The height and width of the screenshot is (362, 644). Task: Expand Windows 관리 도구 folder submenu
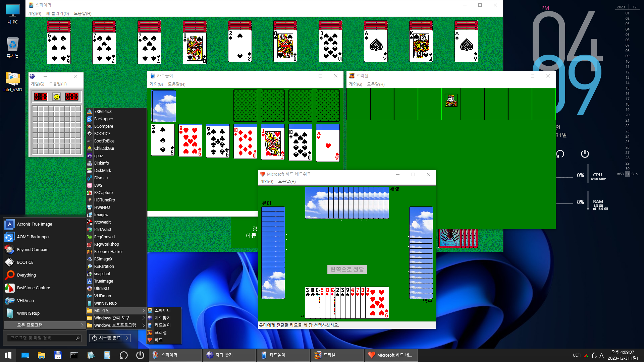pos(116,318)
